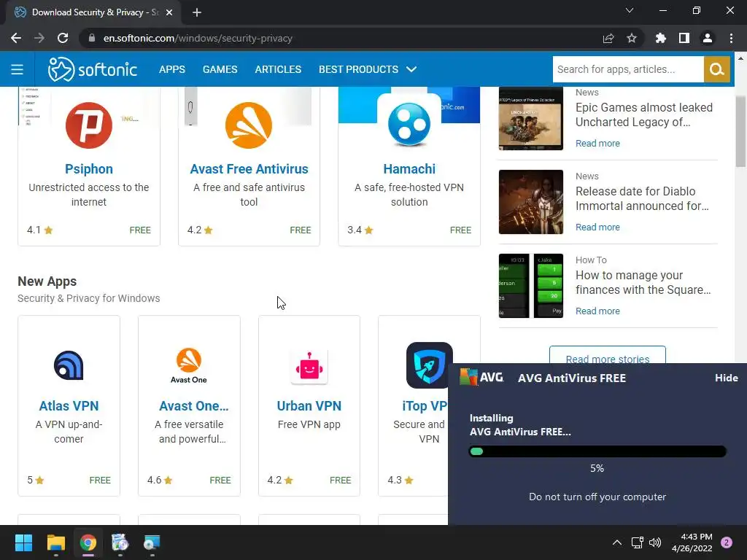Viewport: 747px width, 560px height.
Task: Open File Explorer from the taskbar
Action: [55, 542]
